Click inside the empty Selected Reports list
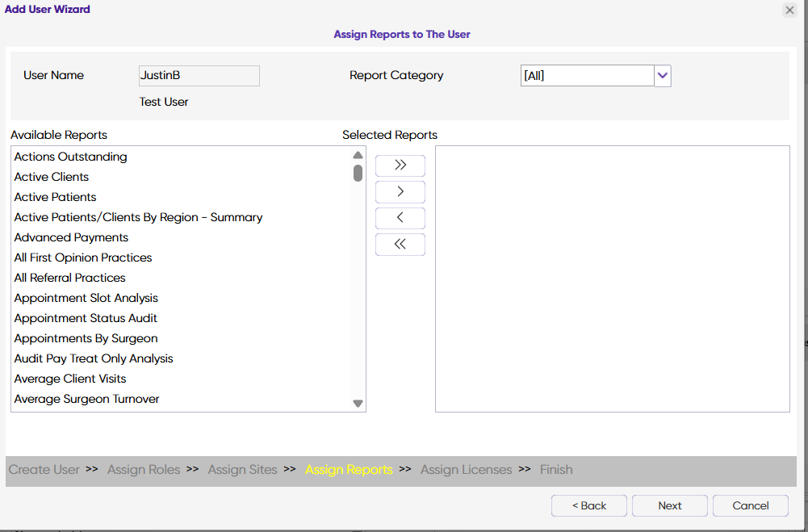 [x=613, y=279]
